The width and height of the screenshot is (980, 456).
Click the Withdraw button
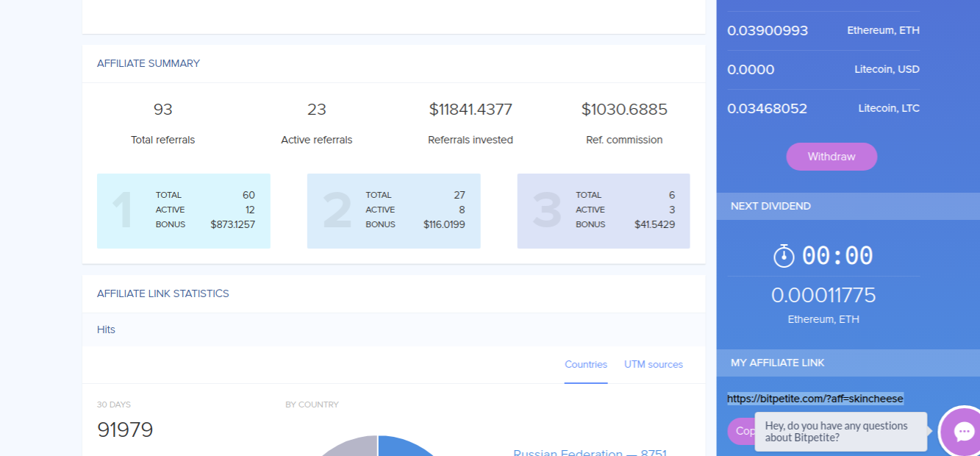tap(831, 157)
